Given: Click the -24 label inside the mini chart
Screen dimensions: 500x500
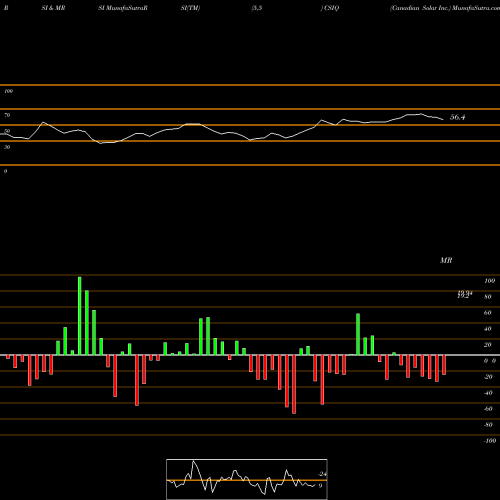Looking at the screenshot, I should point(322,474).
